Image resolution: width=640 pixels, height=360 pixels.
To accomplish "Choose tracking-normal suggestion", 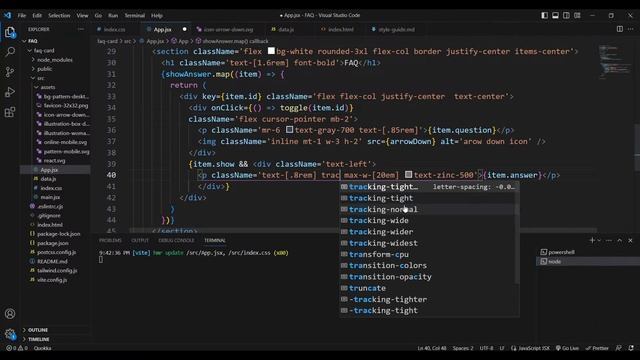I will point(428,209).
